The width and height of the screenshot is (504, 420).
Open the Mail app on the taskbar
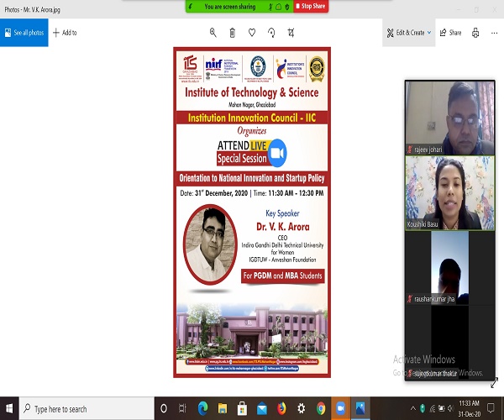261,408
